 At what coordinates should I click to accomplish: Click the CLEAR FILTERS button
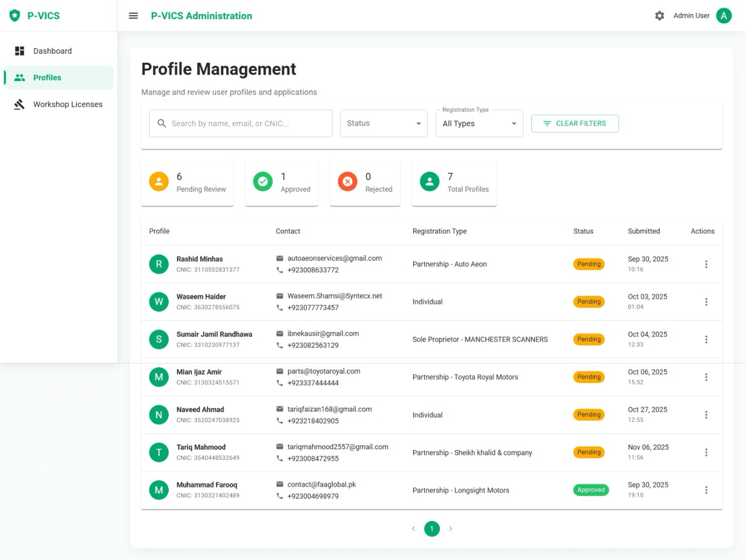click(575, 123)
